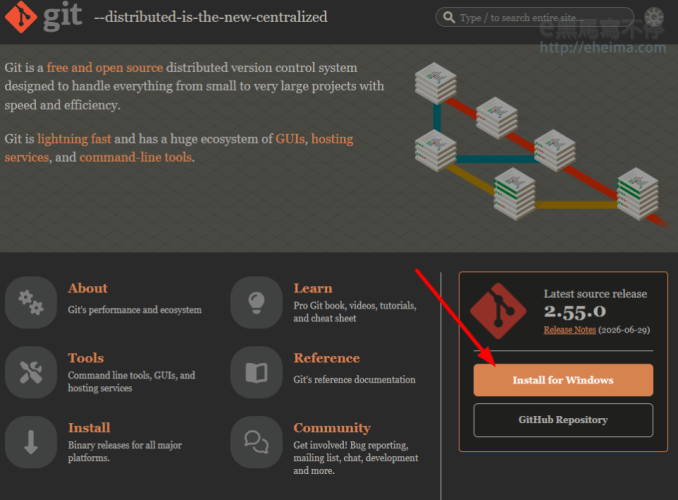678x500 pixels.
Task: Click 'Git's performance and ecosystem' description
Action: [134, 310]
